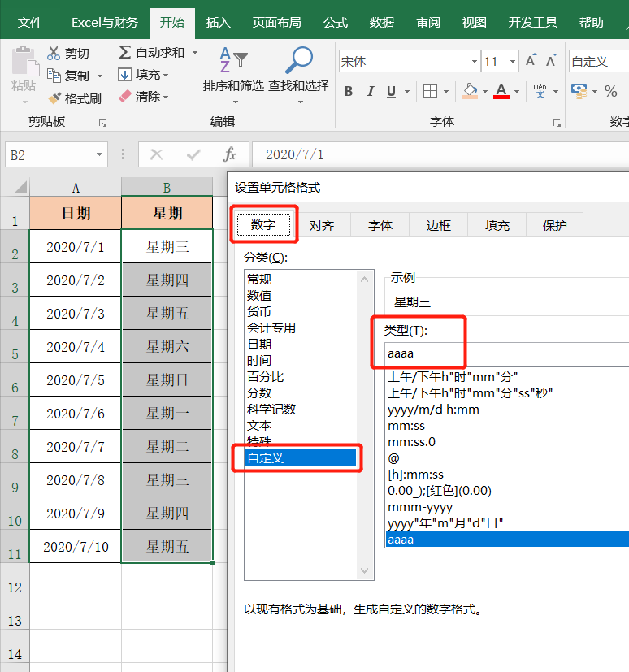Open the font name 宋体 dropdown
The width and height of the screenshot is (629, 672).
pyautogui.click(x=474, y=61)
